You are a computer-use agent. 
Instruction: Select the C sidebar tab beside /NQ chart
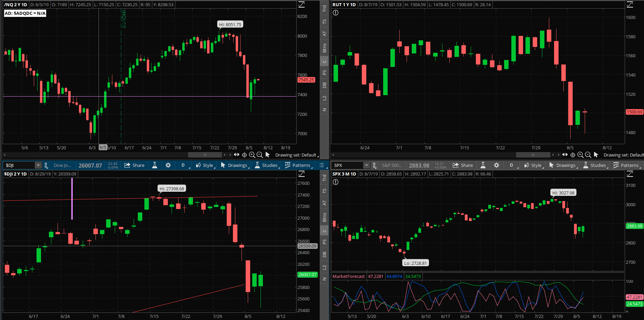pyautogui.click(x=324, y=62)
